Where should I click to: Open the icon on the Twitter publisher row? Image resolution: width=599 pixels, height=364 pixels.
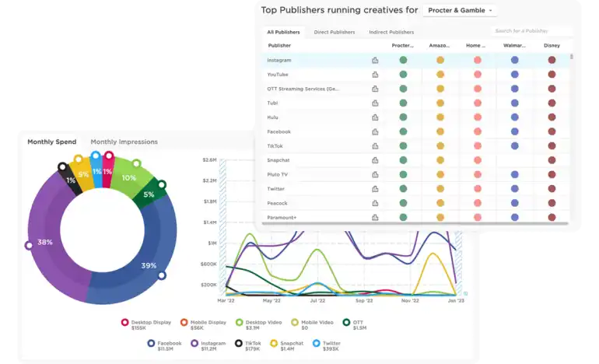tap(375, 189)
